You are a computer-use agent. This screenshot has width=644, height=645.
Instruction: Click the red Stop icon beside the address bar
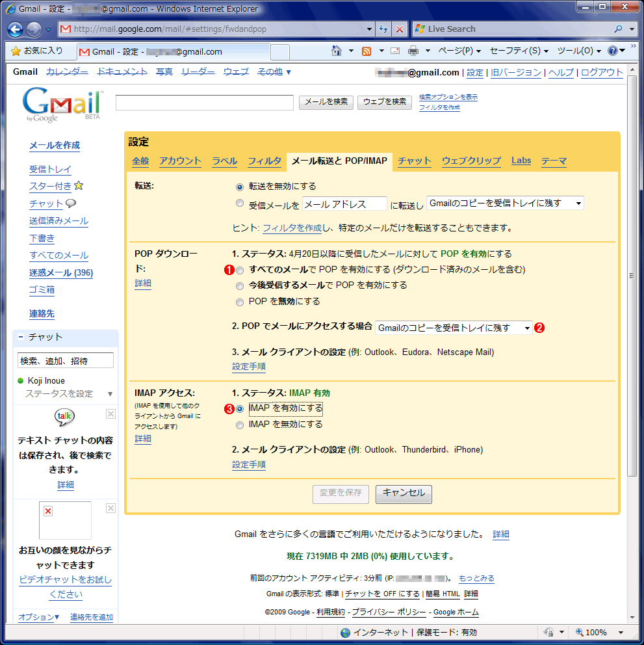tap(399, 29)
